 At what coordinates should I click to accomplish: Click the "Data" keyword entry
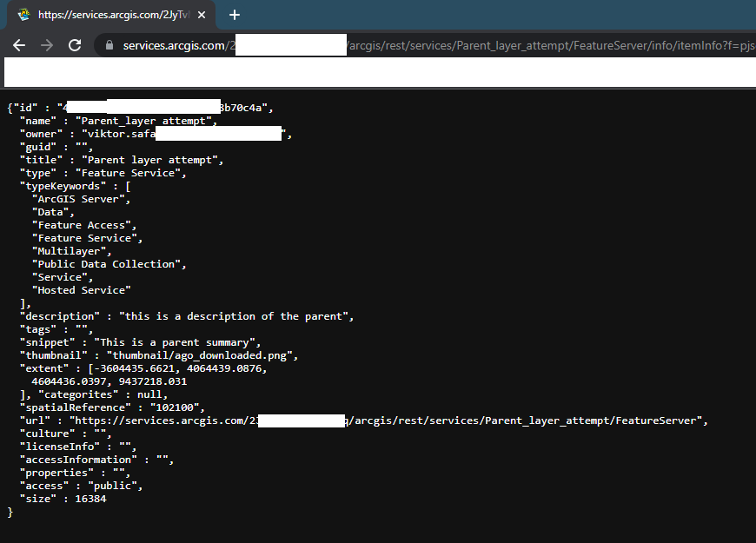coord(50,212)
